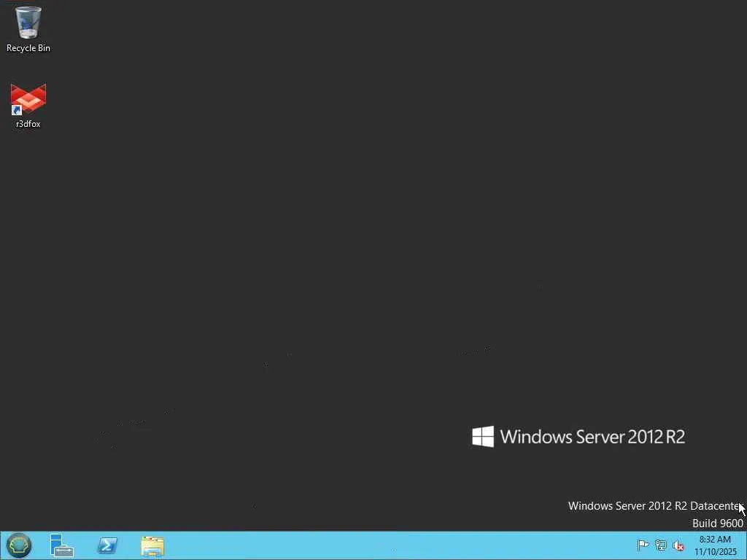This screenshot has height=560, width=747.
Task: Launch Server Manager from the taskbar
Action: click(61, 545)
